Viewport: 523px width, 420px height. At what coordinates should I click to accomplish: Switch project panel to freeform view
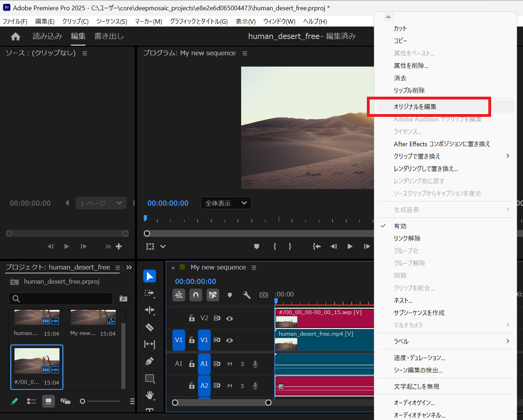pyautogui.click(x=66, y=401)
